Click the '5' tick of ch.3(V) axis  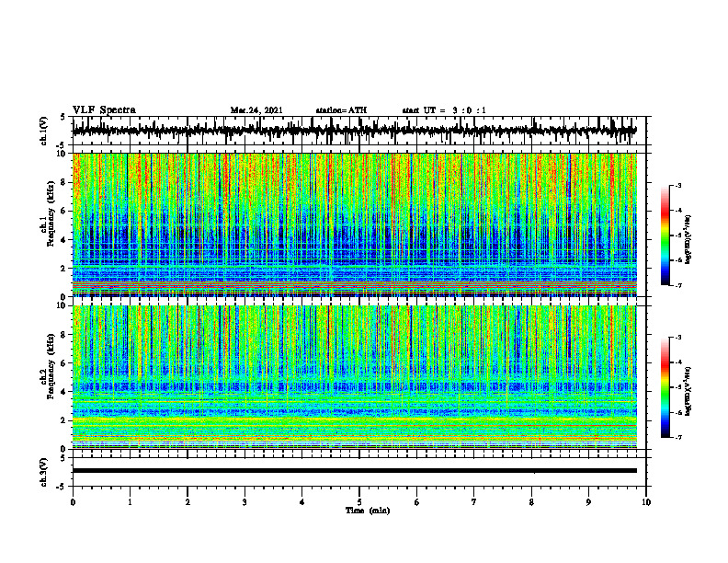[63, 458]
